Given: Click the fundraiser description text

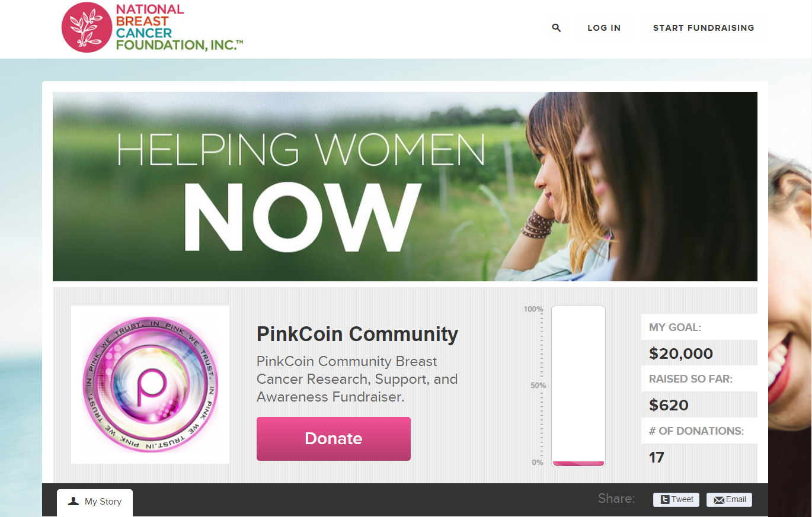Looking at the screenshot, I should coord(357,379).
